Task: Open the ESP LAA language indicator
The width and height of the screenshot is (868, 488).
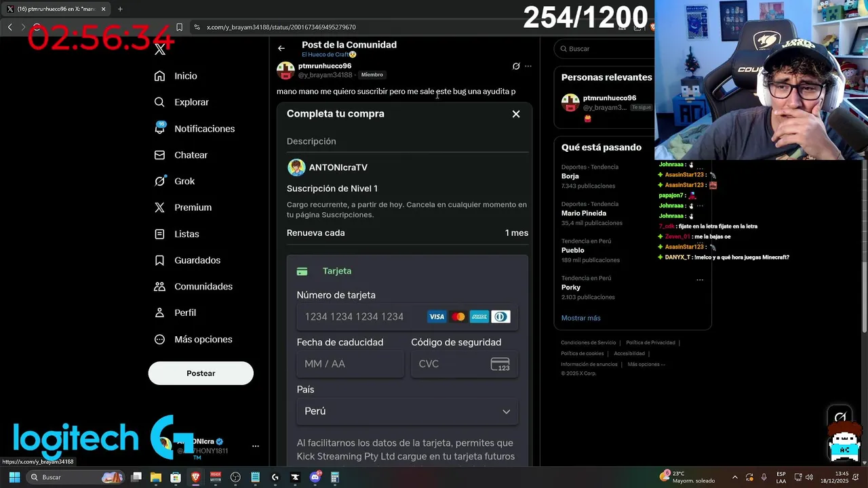Action: [x=781, y=477]
